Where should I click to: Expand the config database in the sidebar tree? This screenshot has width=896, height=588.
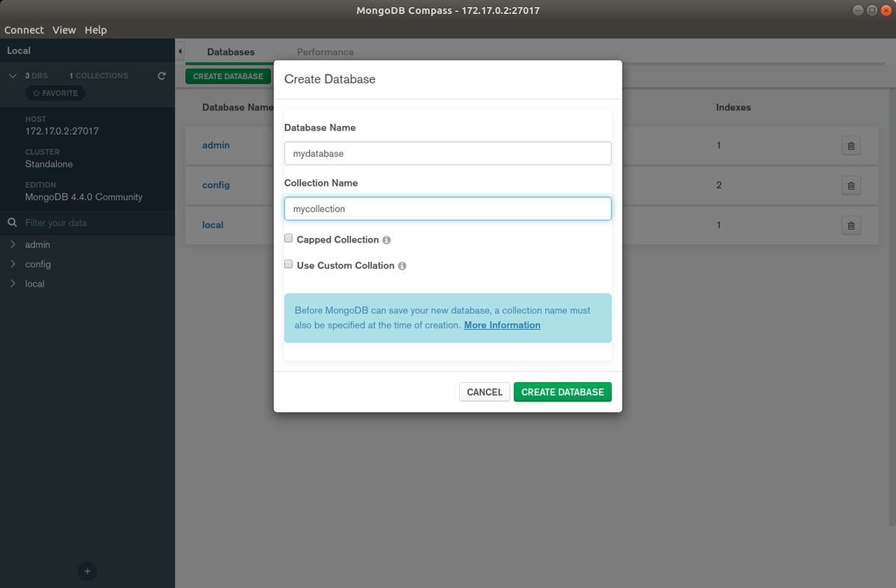13,264
